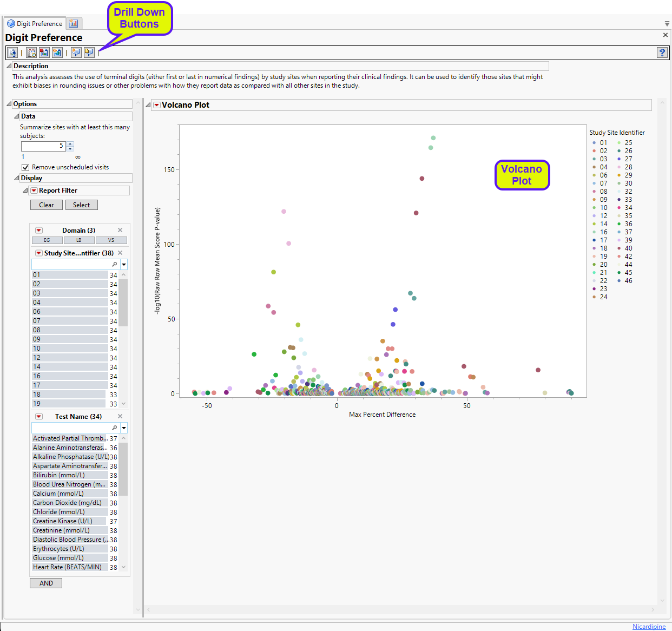672x631 pixels.
Task: Click the yellow speech bubble notes icon
Action: point(89,52)
